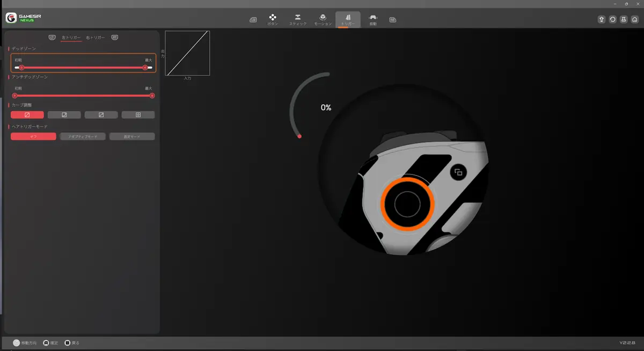Open the モーション tab

tap(323, 20)
